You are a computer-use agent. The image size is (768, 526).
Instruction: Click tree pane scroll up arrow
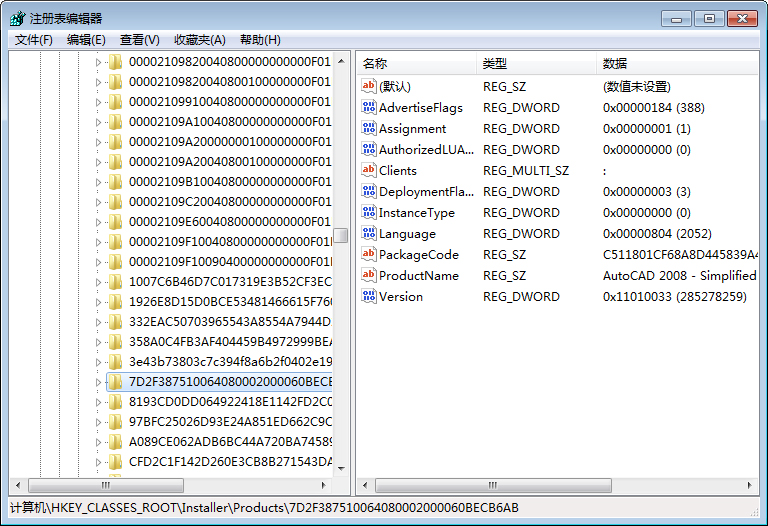tap(341, 61)
